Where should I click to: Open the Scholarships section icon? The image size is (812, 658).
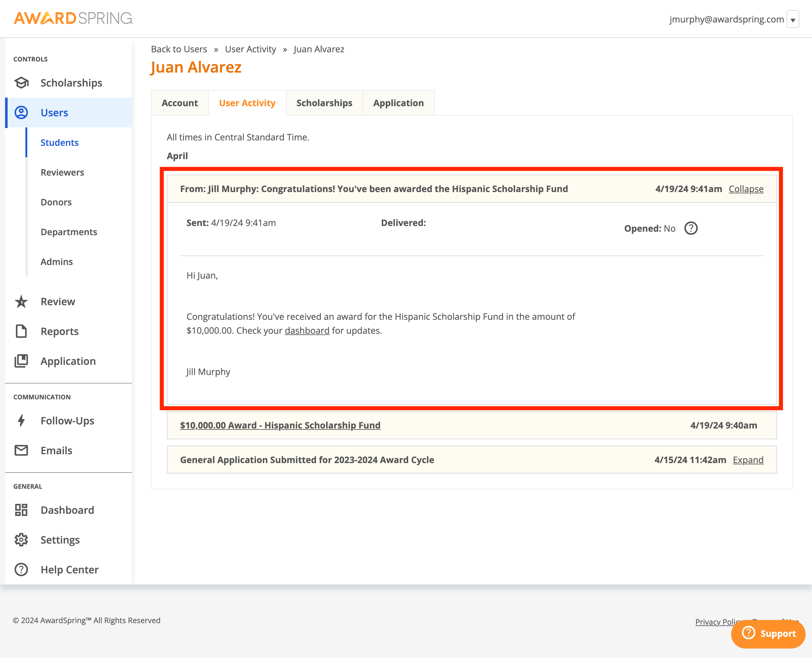(21, 83)
